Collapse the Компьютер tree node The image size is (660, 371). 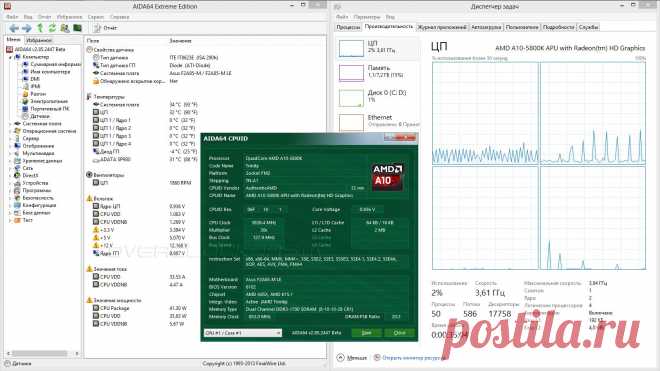[11, 57]
